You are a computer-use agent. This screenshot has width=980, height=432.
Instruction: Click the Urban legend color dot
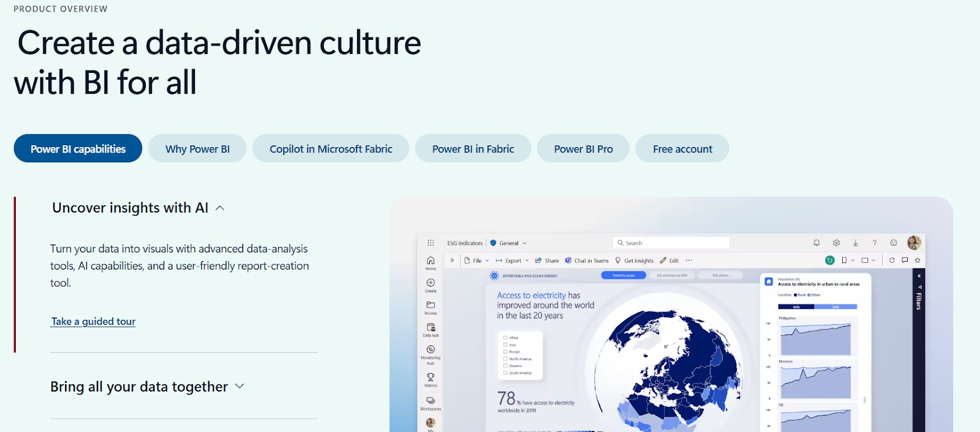click(809, 295)
